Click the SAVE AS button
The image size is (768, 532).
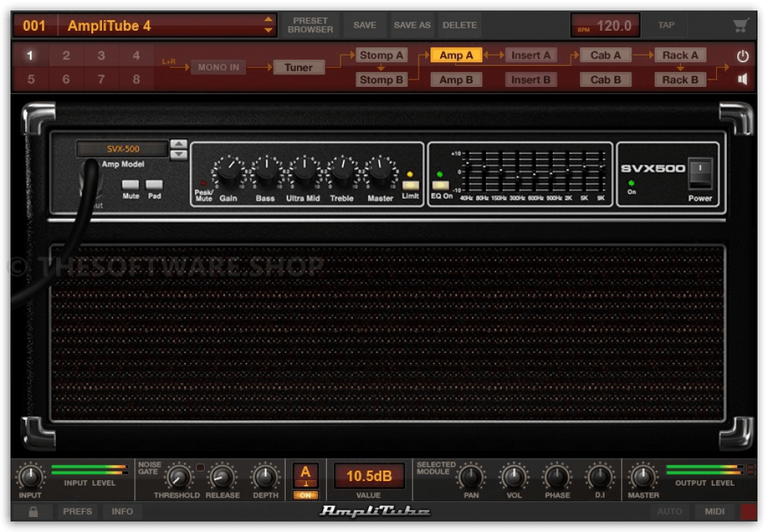pyautogui.click(x=412, y=25)
